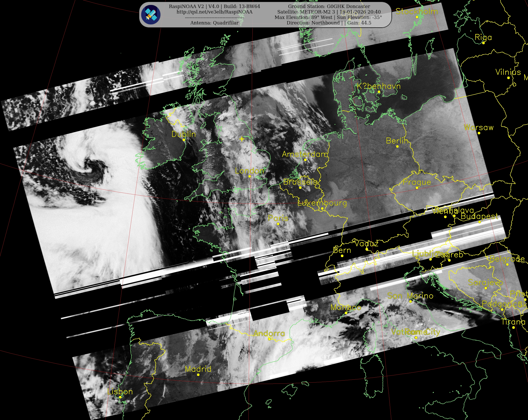Click the yellow ground station cross marker
The height and width of the screenshot is (420, 528).
[x=242, y=139]
